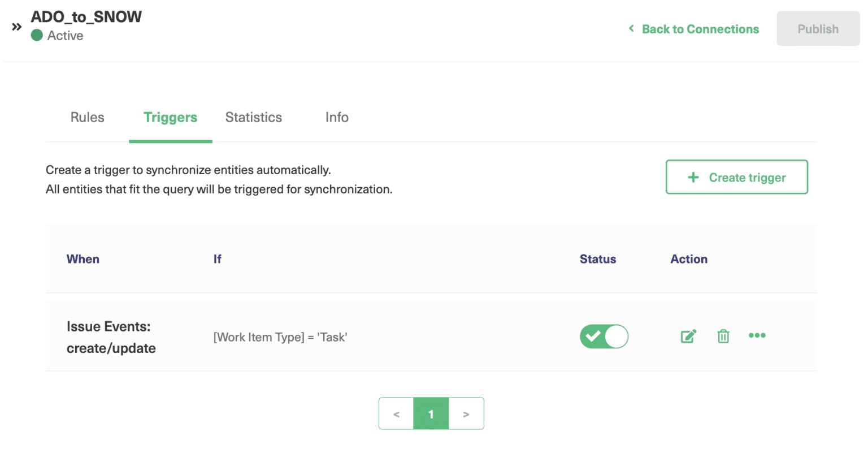Select page 1 in pagination
The height and width of the screenshot is (457, 868).
(431, 413)
